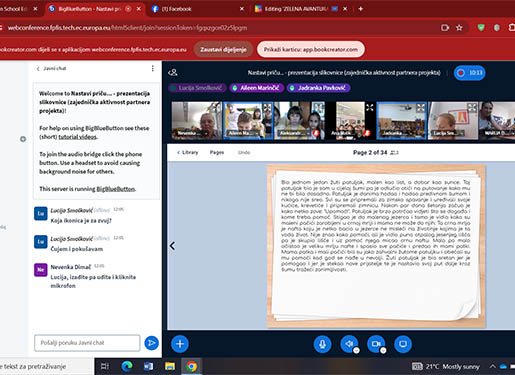
Task: Open the Lucija Sm... webcam name dropdown
Action: point(447,133)
